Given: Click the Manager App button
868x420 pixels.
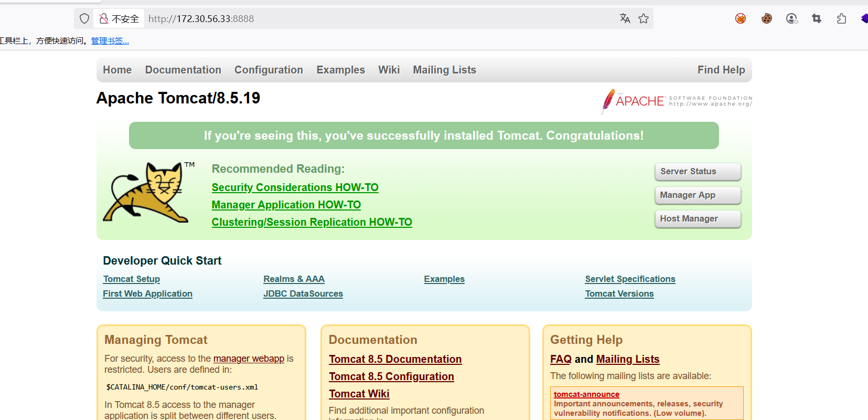Looking at the screenshot, I should (698, 195).
